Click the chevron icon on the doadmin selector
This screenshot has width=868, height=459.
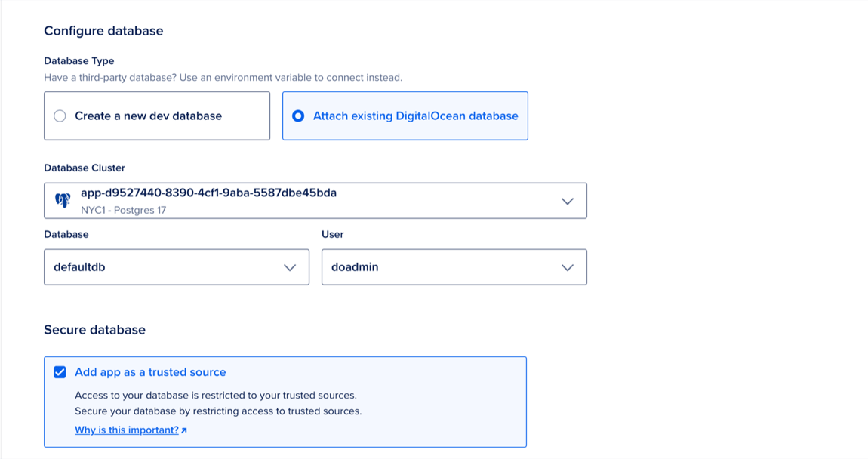point(570,266)
